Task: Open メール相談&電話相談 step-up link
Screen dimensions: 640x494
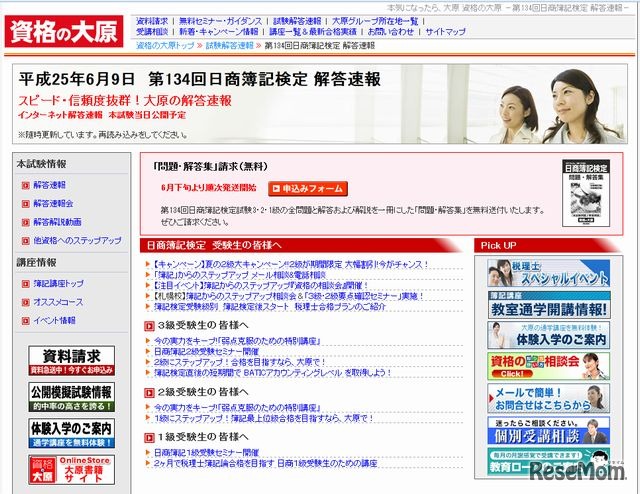Action: pos(240,275)
